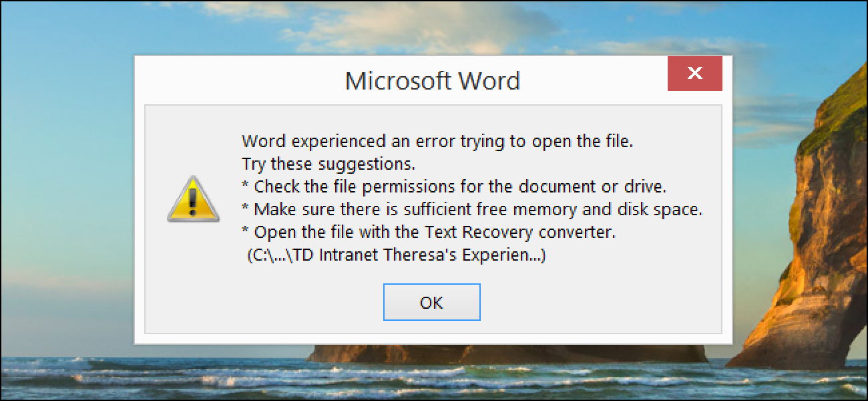Click the yellow warning triangle icon
This screenshot has height=401, width=868.
coord(193,199)
